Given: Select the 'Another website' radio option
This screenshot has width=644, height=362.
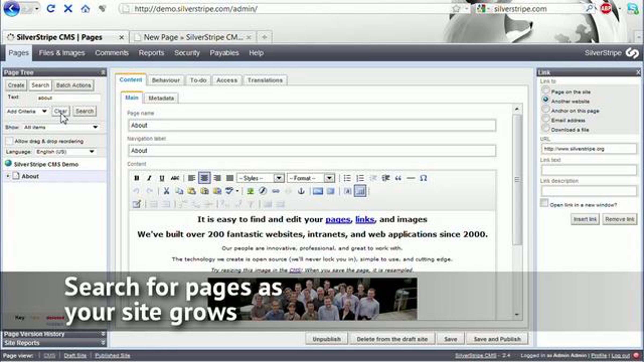Looking at the screenshot, I should coord(546,99).
